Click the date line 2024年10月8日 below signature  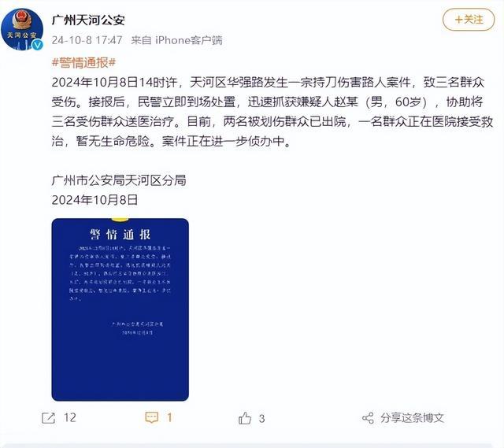(94, 200)
